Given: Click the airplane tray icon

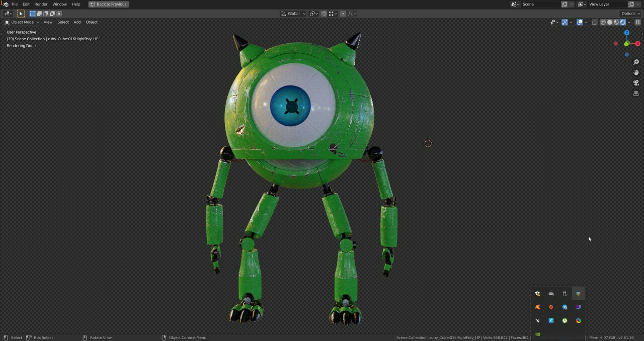Looking at the screenshot, I should (x=537, y=321).
